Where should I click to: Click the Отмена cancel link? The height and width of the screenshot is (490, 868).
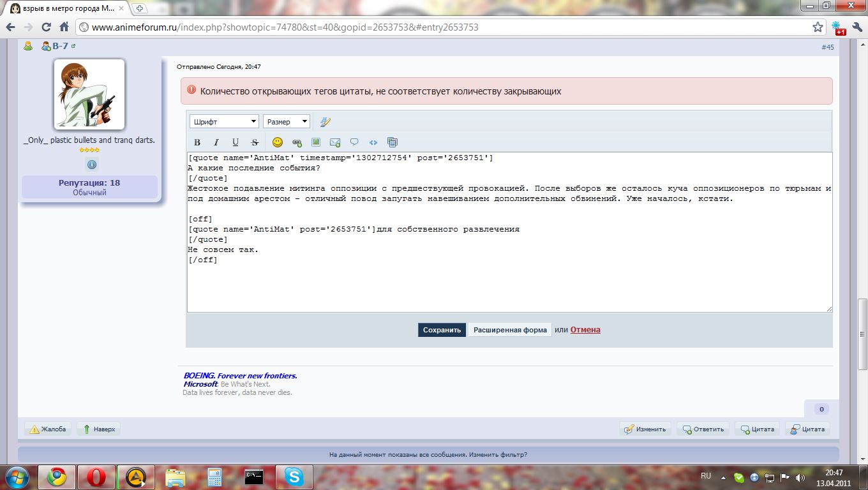(585, 330)
